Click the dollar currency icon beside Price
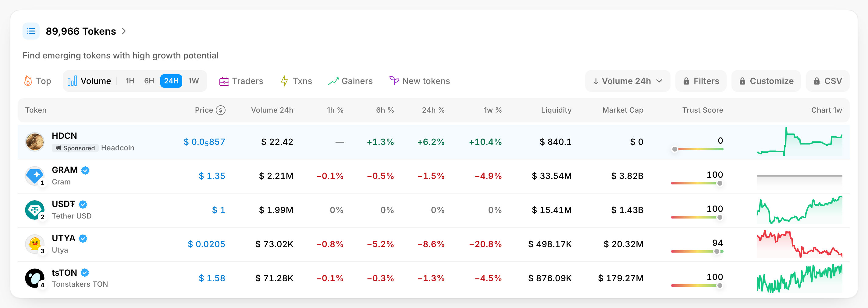 click(x=221, y=110)
